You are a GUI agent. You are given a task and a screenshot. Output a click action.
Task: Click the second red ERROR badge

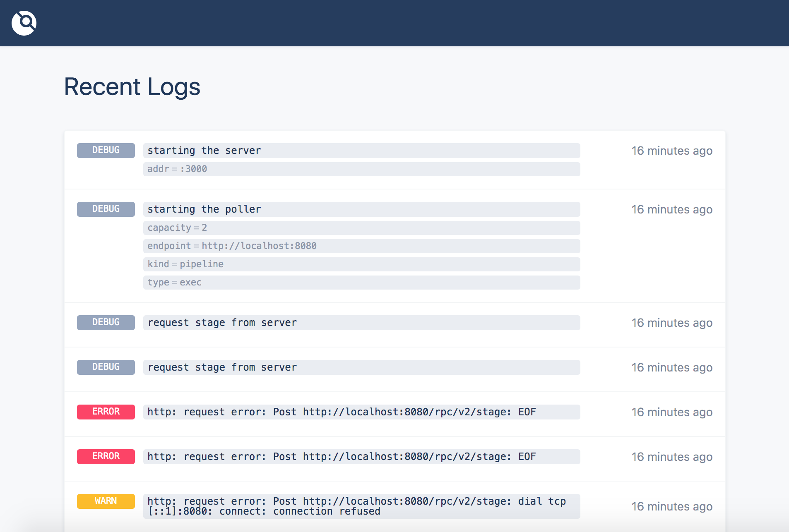pos(106,457)
